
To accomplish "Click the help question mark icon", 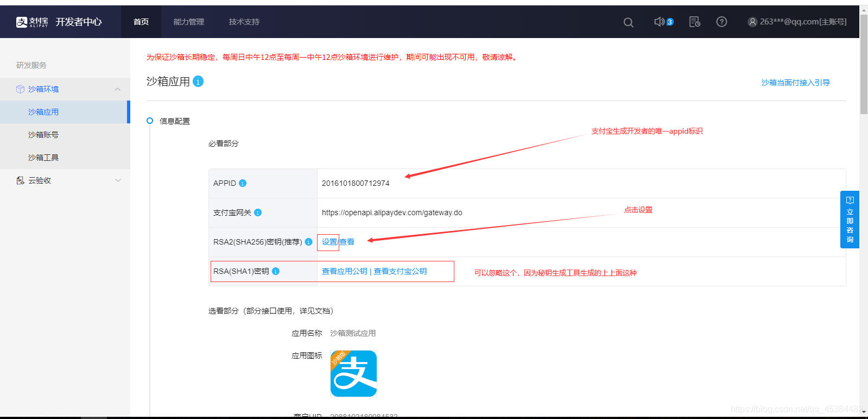I will click(x=721, y=22).
